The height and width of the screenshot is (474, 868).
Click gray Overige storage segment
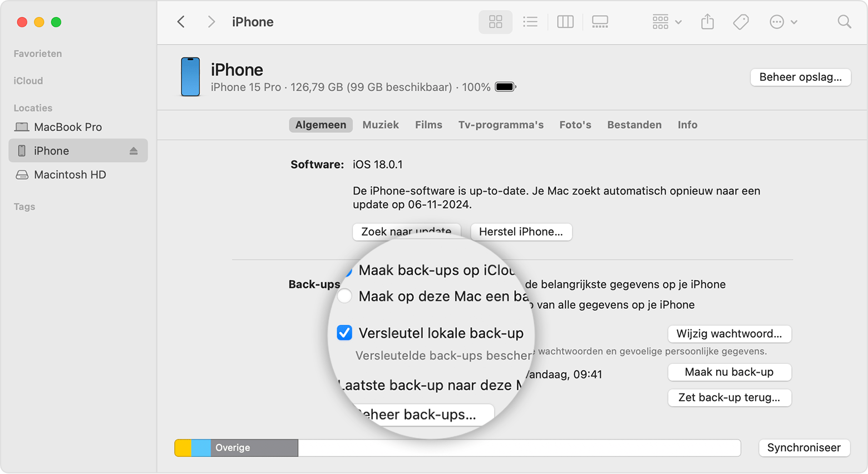(254, 448)
